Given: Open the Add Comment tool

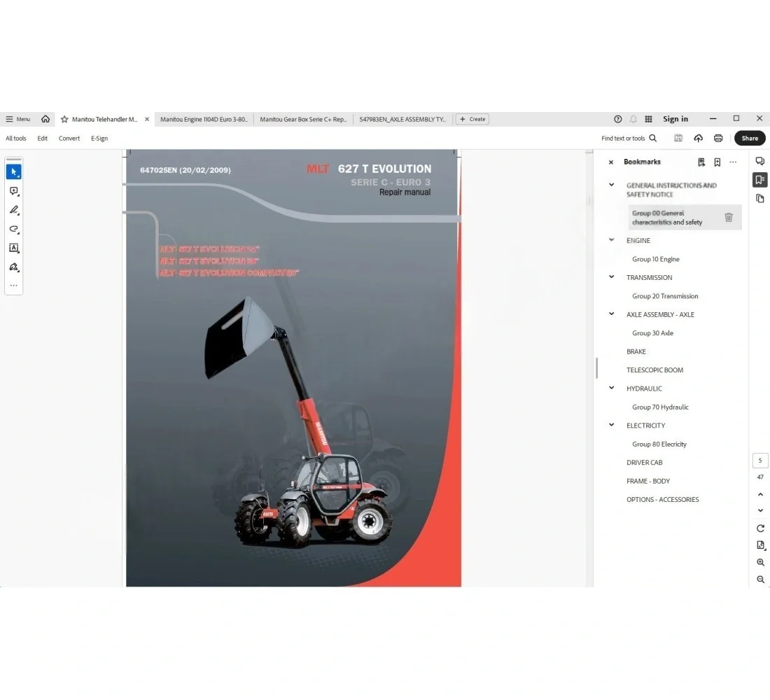Looking at the screenshot, I should coord(14,190).
